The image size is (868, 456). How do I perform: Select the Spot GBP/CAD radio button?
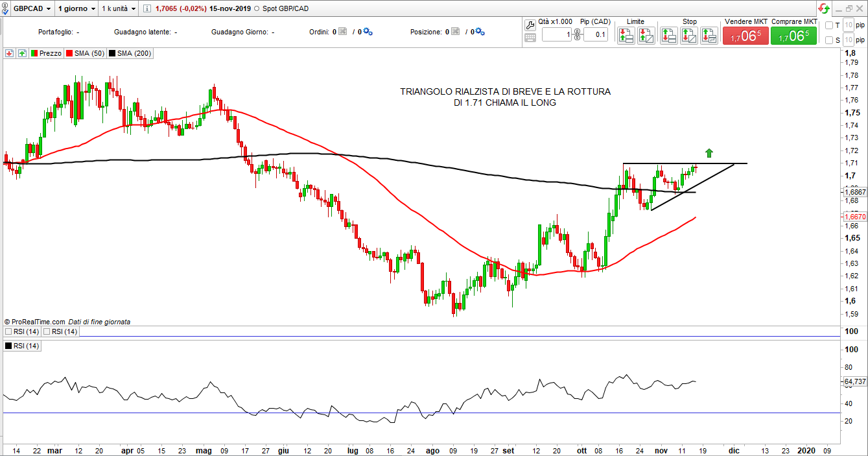[258, 9]
